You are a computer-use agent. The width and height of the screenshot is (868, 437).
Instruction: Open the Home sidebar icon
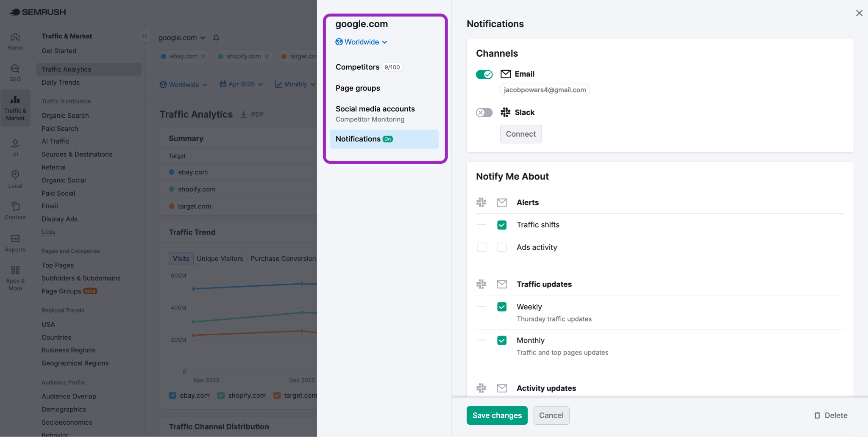click(x=15, y=41)
